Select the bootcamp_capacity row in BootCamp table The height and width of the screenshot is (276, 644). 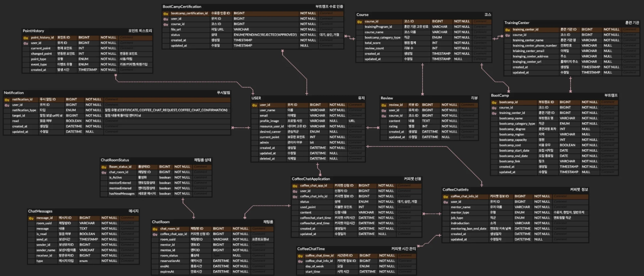pyautogui.click(x=513, y=140)
